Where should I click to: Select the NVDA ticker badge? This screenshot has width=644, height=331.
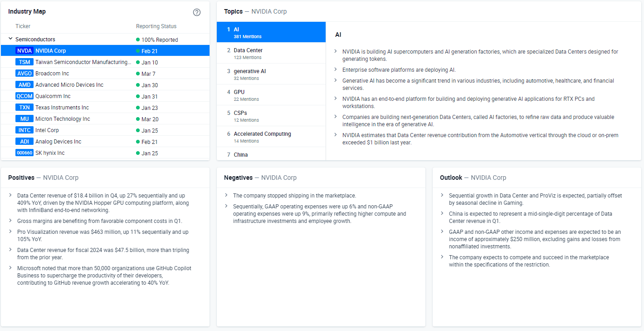pos(24,51)
